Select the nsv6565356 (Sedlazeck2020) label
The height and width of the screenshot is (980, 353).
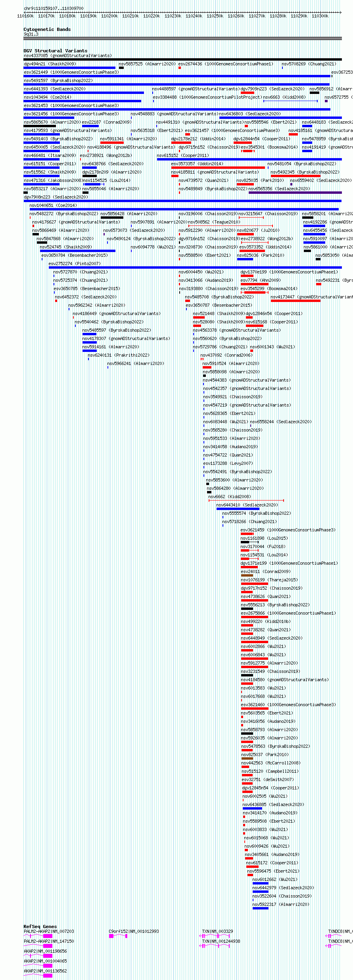(x=279, y=189)
